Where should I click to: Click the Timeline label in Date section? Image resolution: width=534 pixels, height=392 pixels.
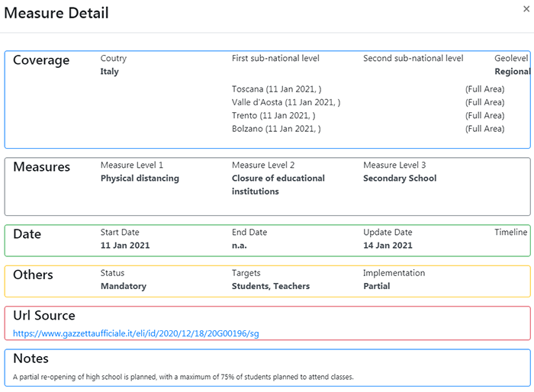(x=511, y=233)
